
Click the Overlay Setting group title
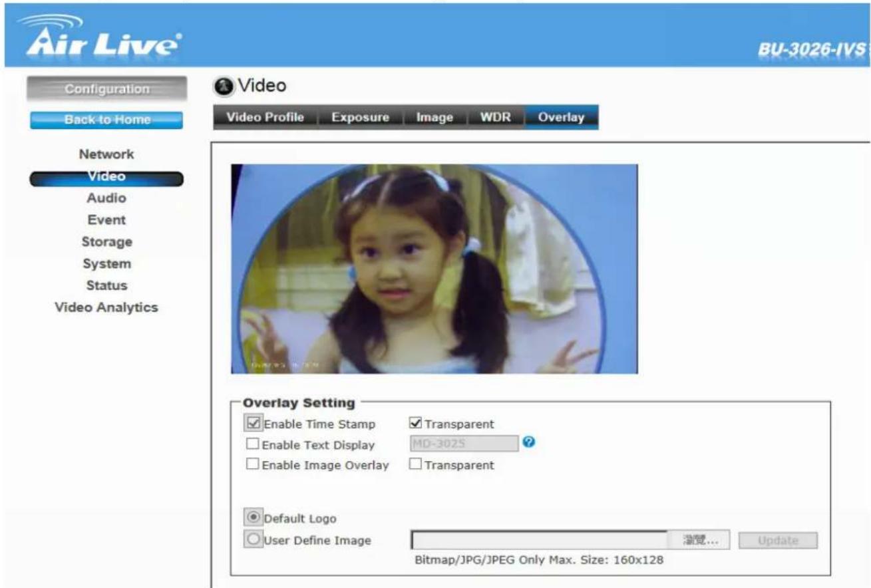tap(299, 403)
